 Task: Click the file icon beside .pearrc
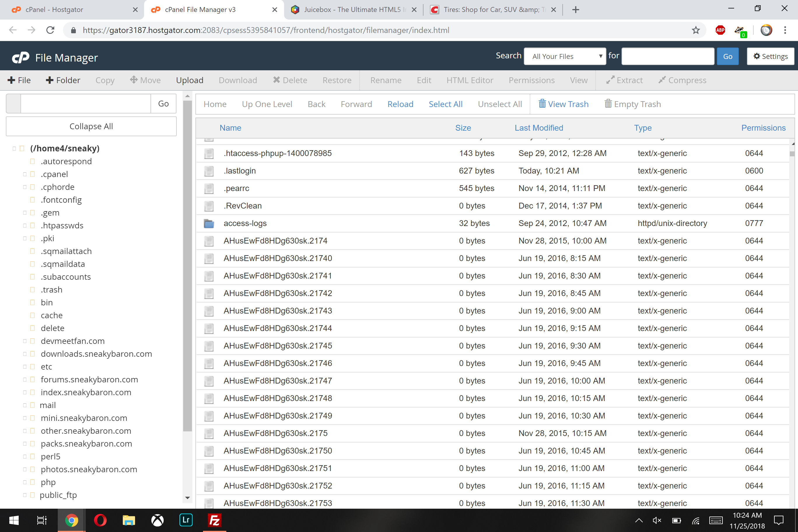tap(209, 189)
